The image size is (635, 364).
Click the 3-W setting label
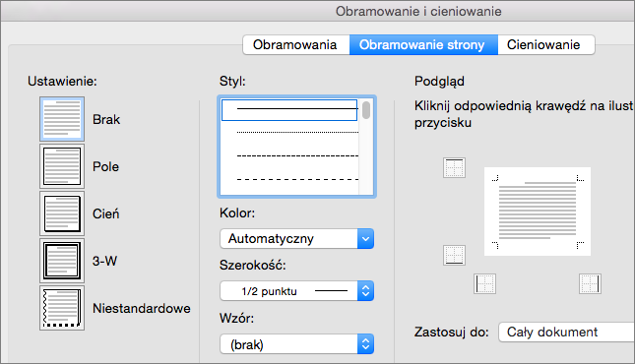104,261
